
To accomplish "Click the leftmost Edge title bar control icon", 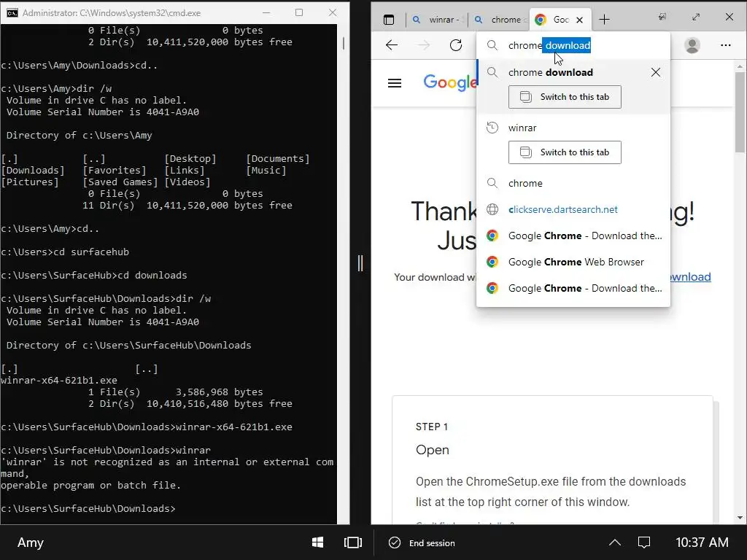I will coord(662,17).
